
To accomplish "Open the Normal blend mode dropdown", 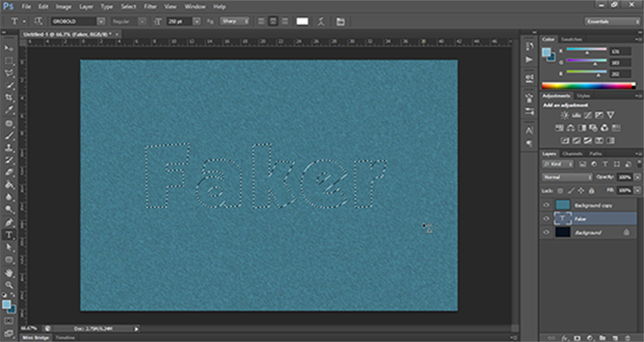I will tap(567, 177).
